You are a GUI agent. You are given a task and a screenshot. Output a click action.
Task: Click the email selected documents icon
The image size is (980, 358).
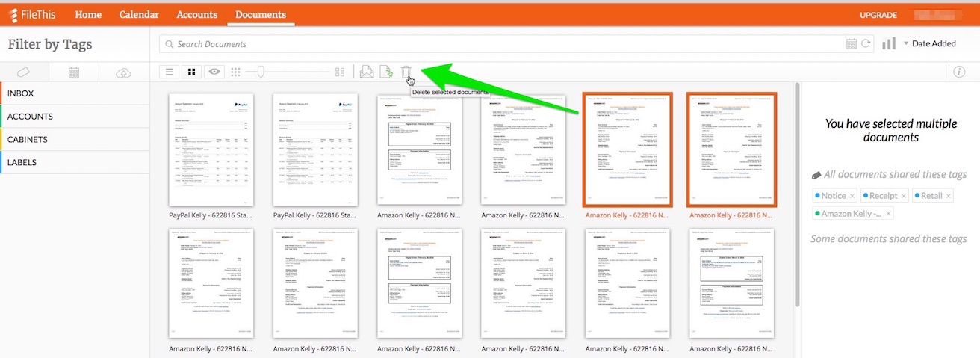[367, 72]
